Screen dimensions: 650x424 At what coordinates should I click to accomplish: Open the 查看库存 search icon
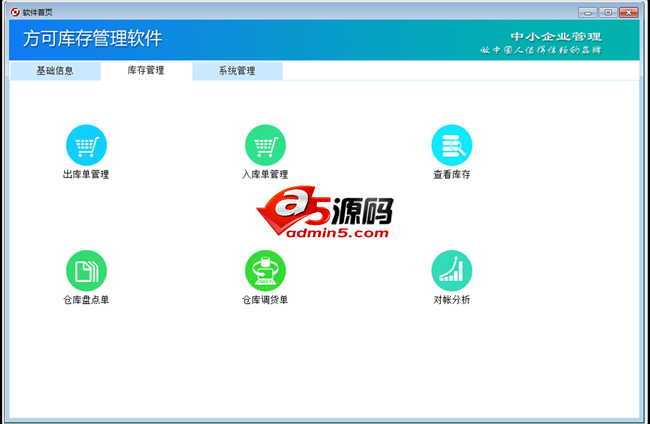pos(452,145)
